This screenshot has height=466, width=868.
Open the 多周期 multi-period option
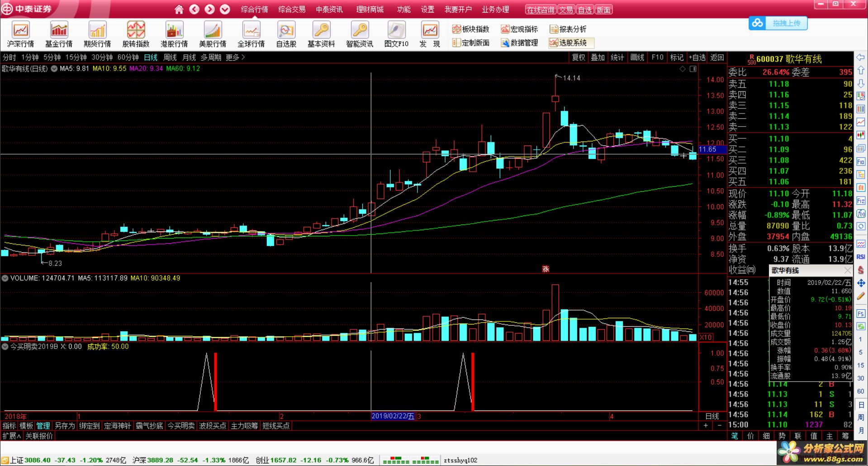(211, 57)
